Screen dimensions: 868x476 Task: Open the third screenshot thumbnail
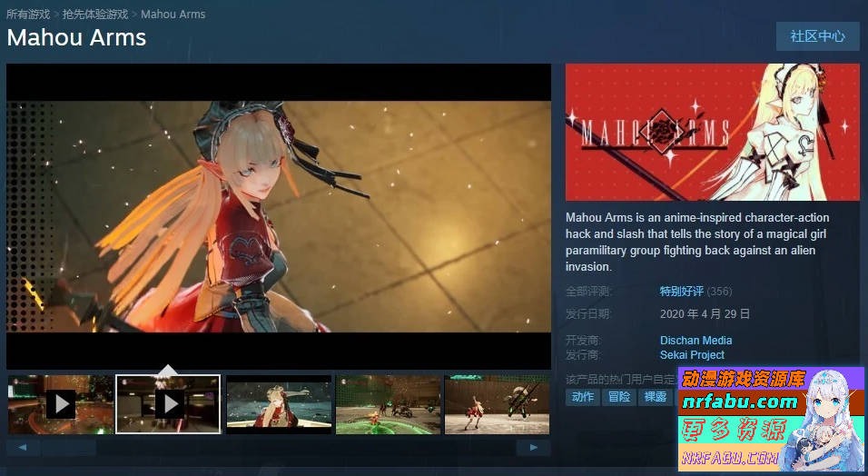(x=279, y=404)
